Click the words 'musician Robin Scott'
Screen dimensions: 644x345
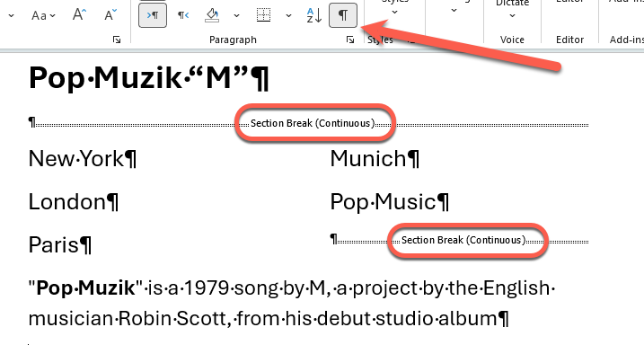pyautogui.click(x=127, y=319)
